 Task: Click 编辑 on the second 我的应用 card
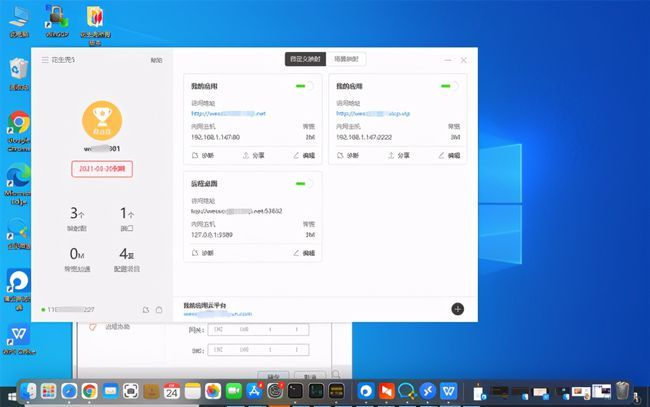tap(449, 155)
